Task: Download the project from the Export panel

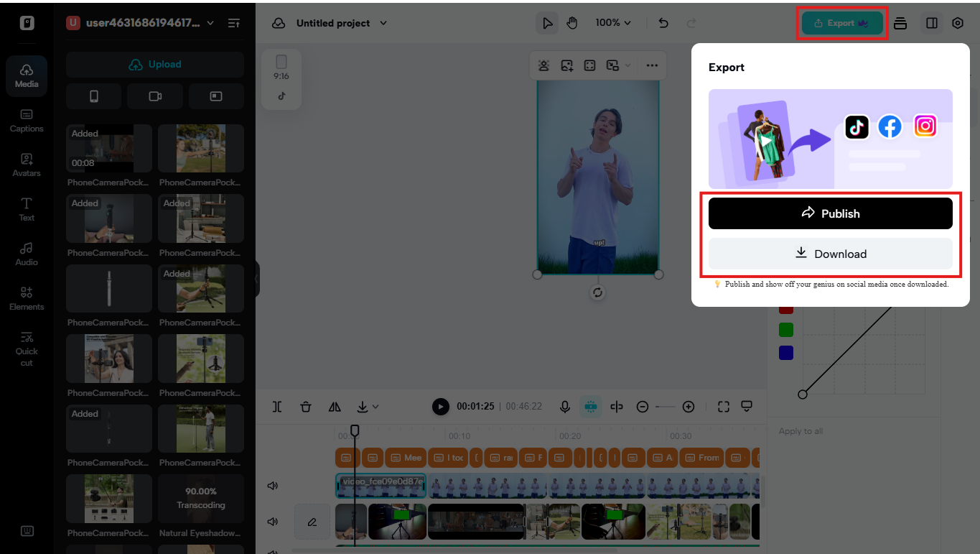Action: tap(830, 253)
